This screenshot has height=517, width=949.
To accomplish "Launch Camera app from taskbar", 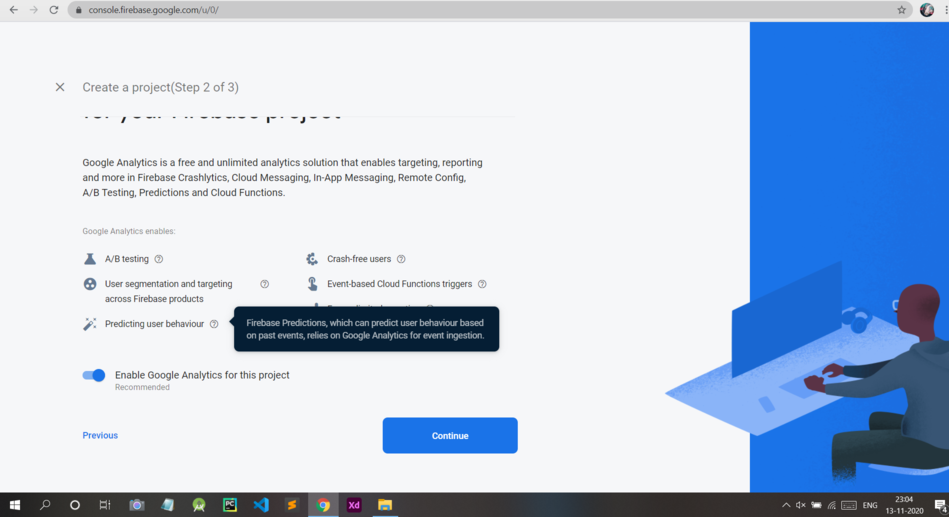I will tap(137, 505).
